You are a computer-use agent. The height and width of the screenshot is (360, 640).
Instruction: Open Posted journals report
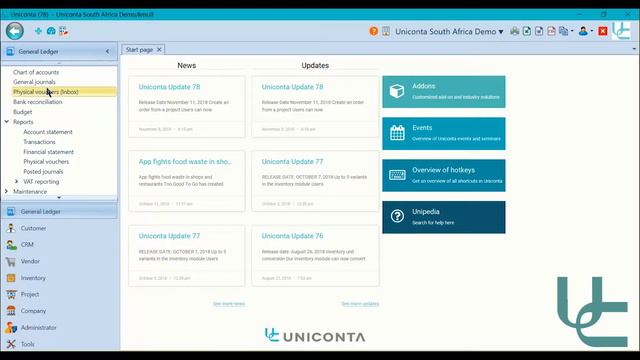click(43, 171)
